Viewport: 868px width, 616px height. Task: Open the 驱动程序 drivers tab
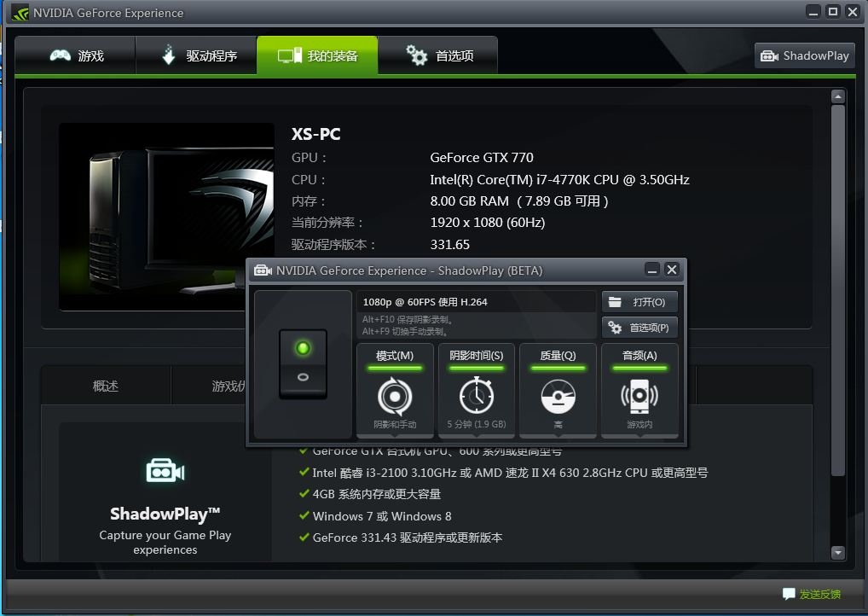[x=198, y=55]
